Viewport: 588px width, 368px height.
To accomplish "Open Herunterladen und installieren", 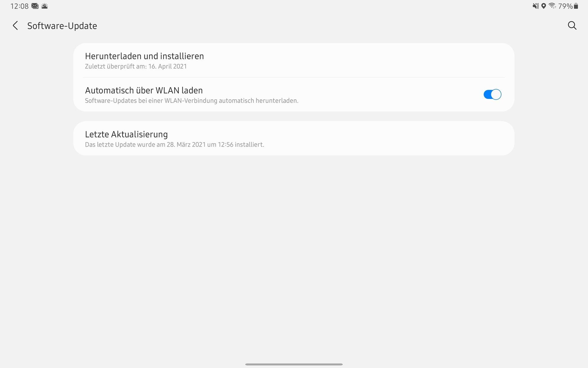I will [x=294, y=60].
